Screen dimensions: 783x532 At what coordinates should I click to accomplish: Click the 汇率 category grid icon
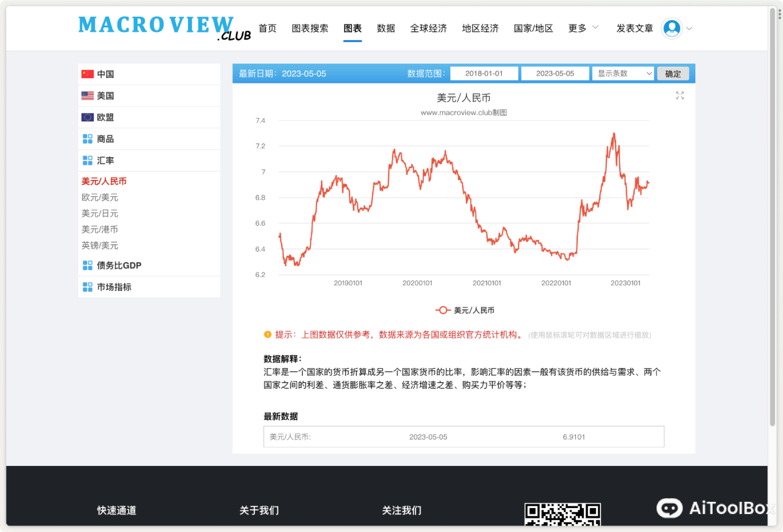coord(88,160)
